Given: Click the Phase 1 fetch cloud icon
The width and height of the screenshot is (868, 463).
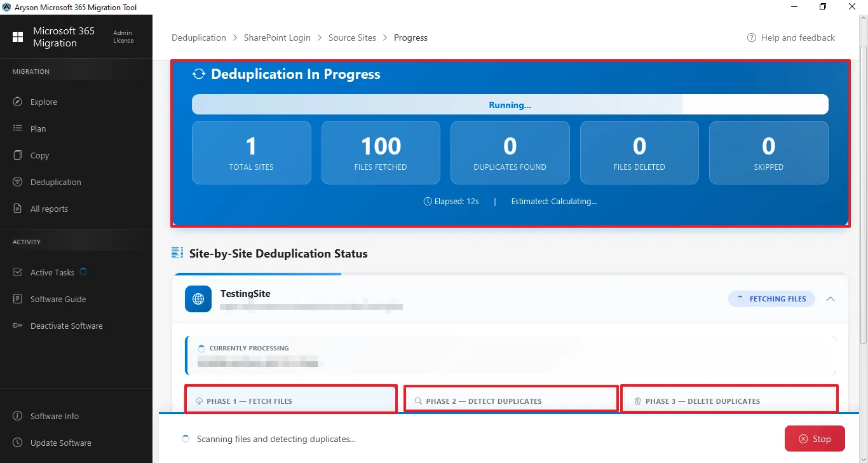Looking at the screenshot, I should point(199,401).
